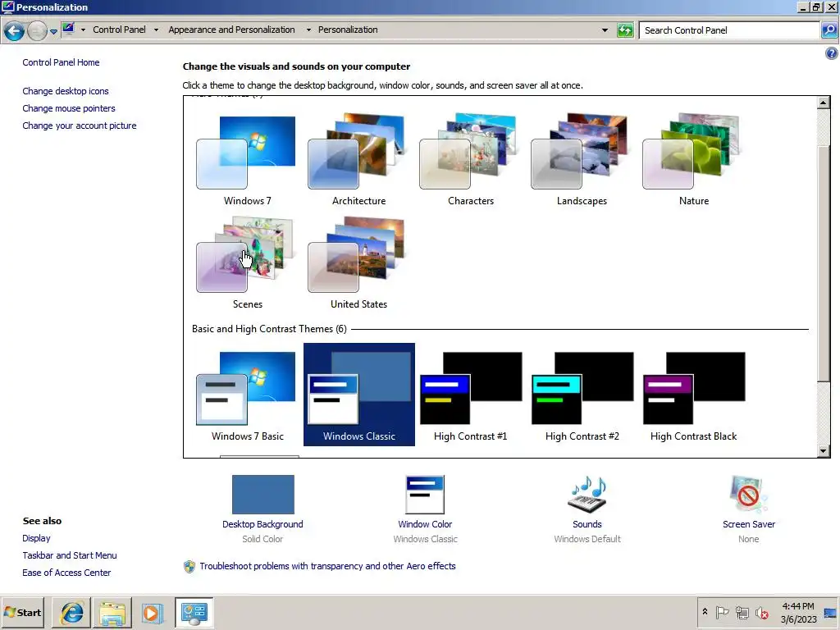Go to Appearance and Personalization breadcrumb
The image size is (840, 630).
(x=231, y=30)
